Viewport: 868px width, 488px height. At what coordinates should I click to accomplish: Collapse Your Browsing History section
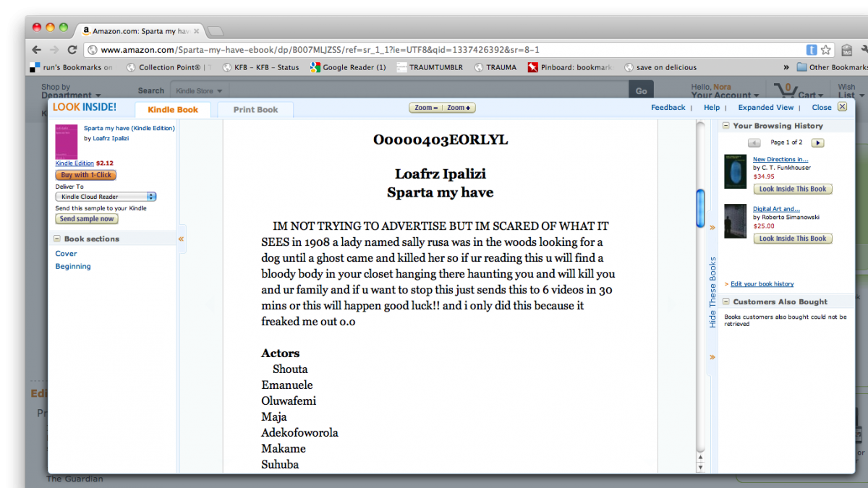pos(726,126)
